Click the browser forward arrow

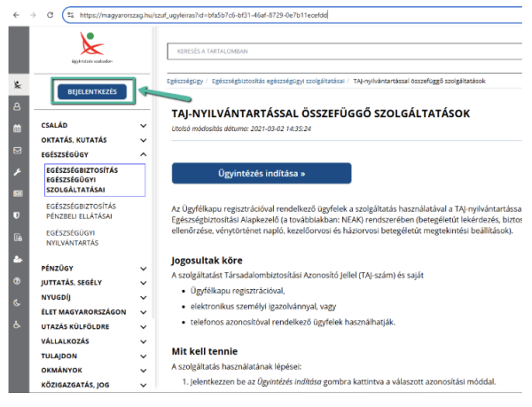33,15
